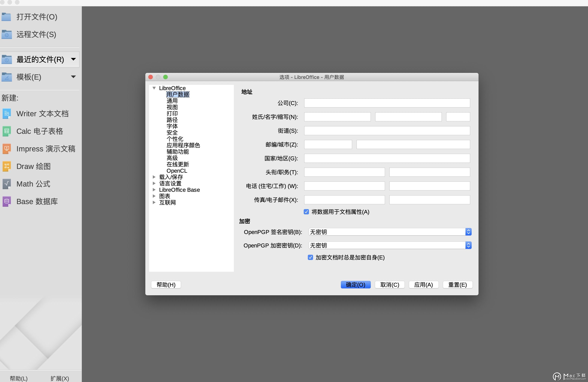
Task: Click the Writer text document icon
Action: point(7,114)
